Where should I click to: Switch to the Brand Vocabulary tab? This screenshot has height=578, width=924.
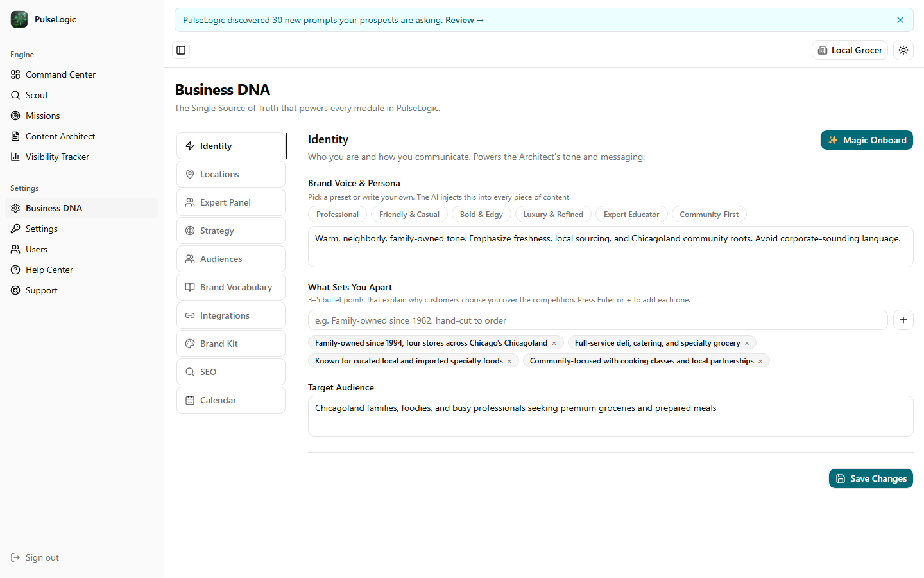[x=231, y=287]
